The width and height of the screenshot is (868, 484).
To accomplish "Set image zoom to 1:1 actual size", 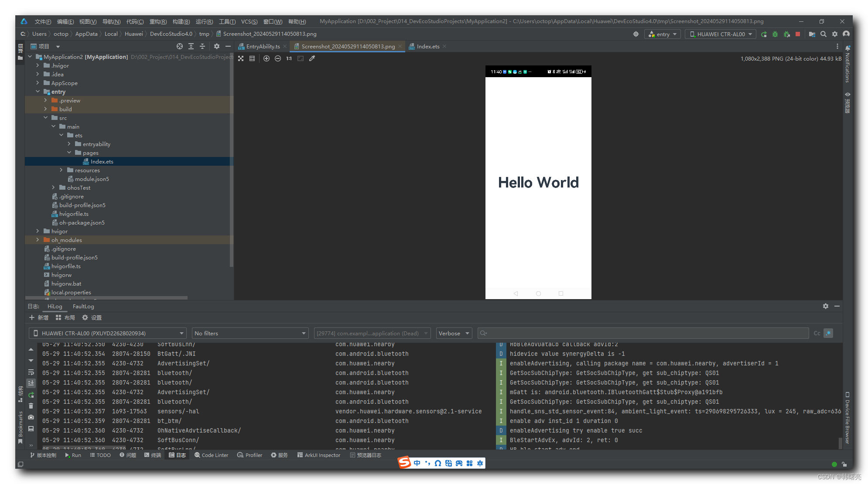I will [x=288, y=58].
